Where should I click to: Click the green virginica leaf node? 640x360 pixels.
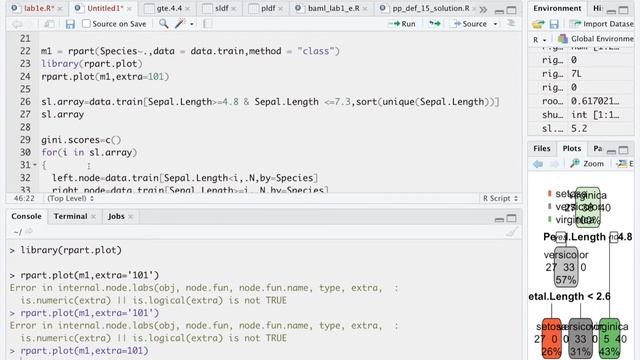pyautogui.click(x=609, y=338)
